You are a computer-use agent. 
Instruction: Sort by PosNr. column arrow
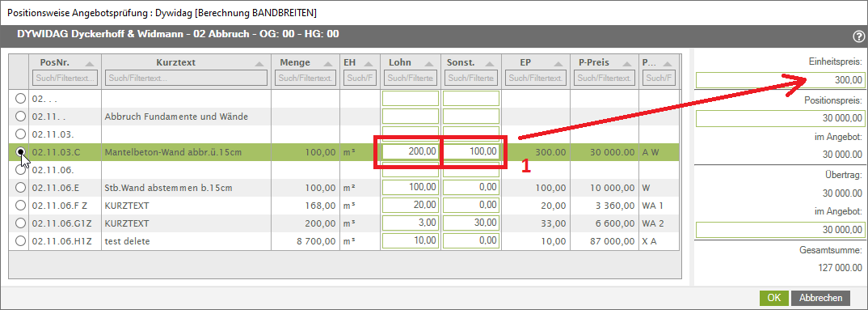click(x=90, y=63)
